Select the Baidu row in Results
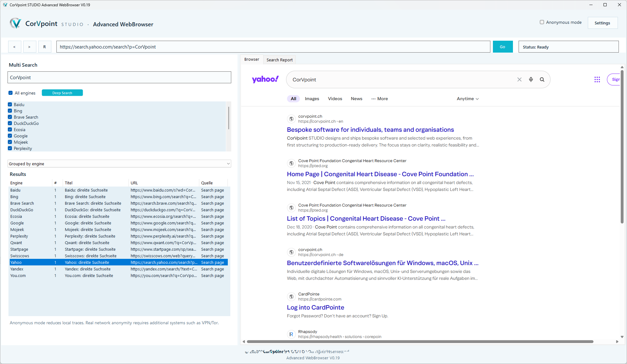Screen dimensions: 627x364 [x=118, y=190]
